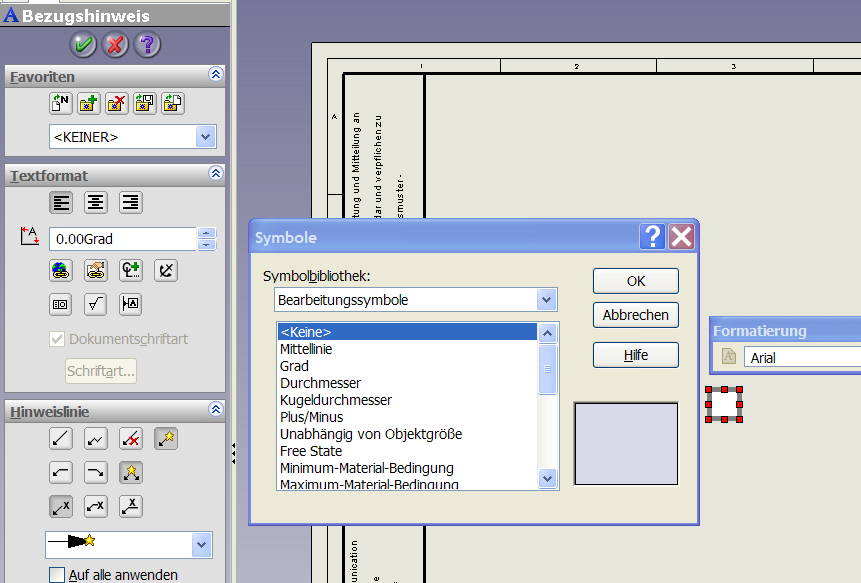
Task: Collapse the Textformat section
Action: click(215, 174)
